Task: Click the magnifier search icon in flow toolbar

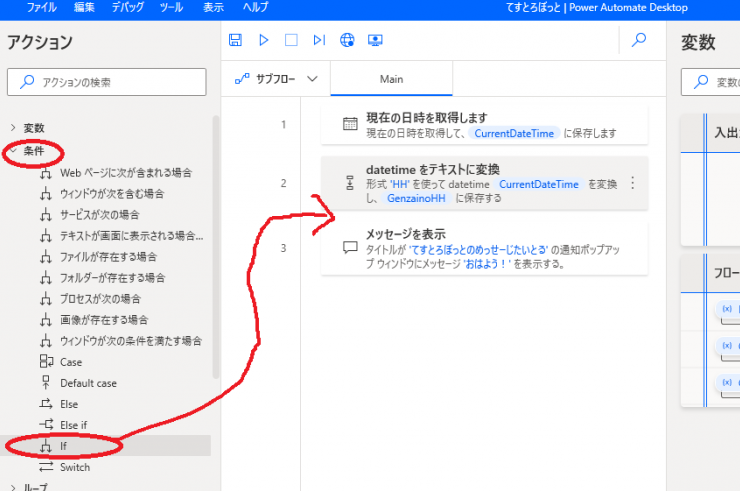Action: (x=636, y=40)
